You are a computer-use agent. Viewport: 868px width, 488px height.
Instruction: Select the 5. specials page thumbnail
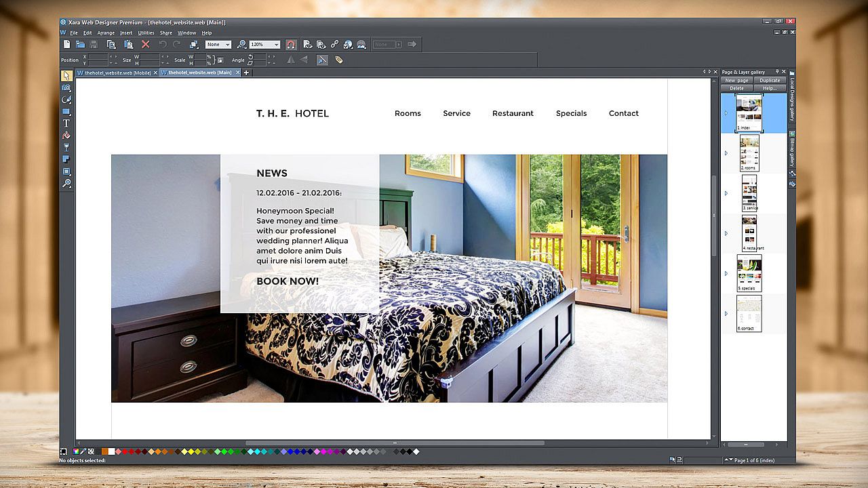point(749,272)
